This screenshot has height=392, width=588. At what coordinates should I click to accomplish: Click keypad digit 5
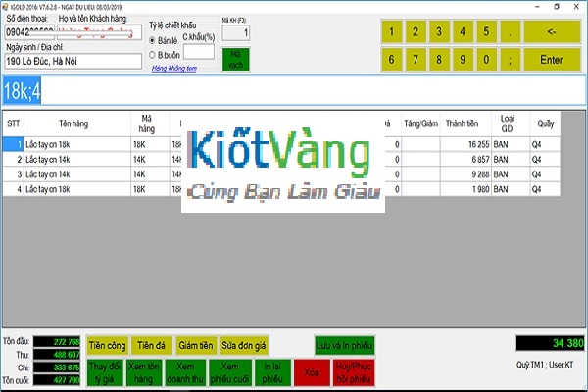[486, 32]
